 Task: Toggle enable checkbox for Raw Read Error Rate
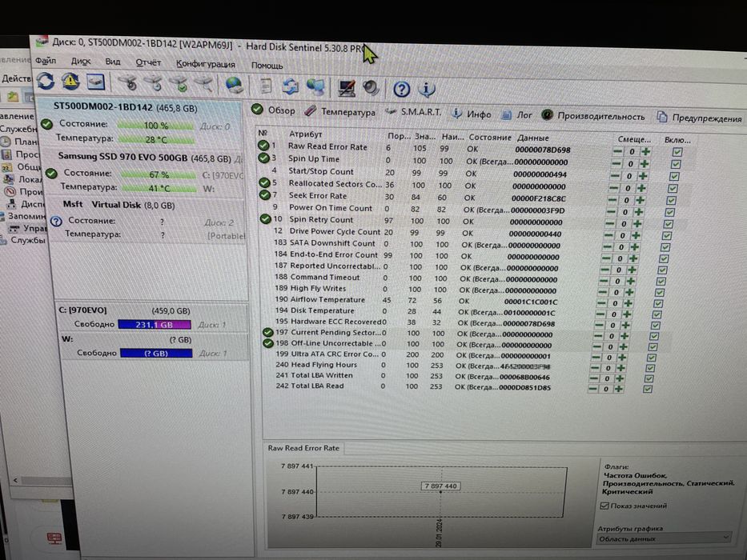coord(677,152)
